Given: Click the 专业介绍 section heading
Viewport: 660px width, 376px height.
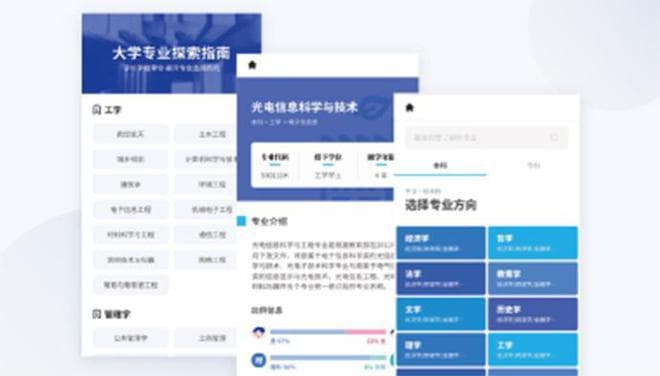Looking at the screenshot, I should coord(269,221).
